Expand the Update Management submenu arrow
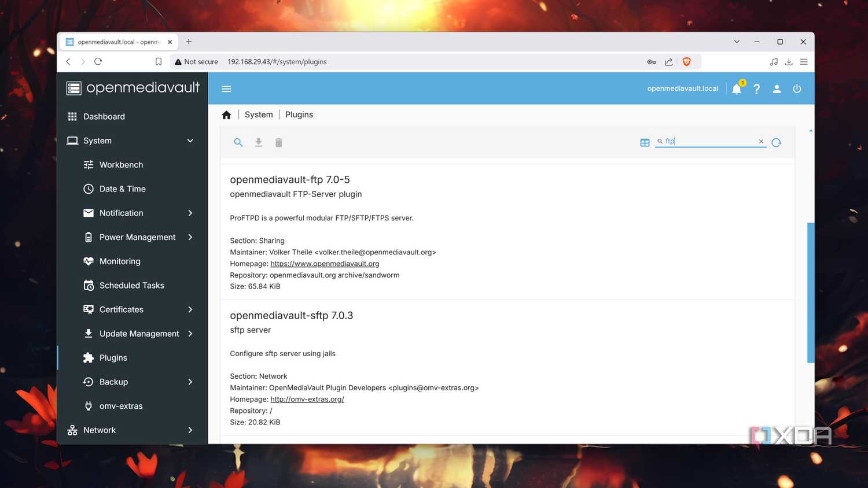 tap(190, 334)
